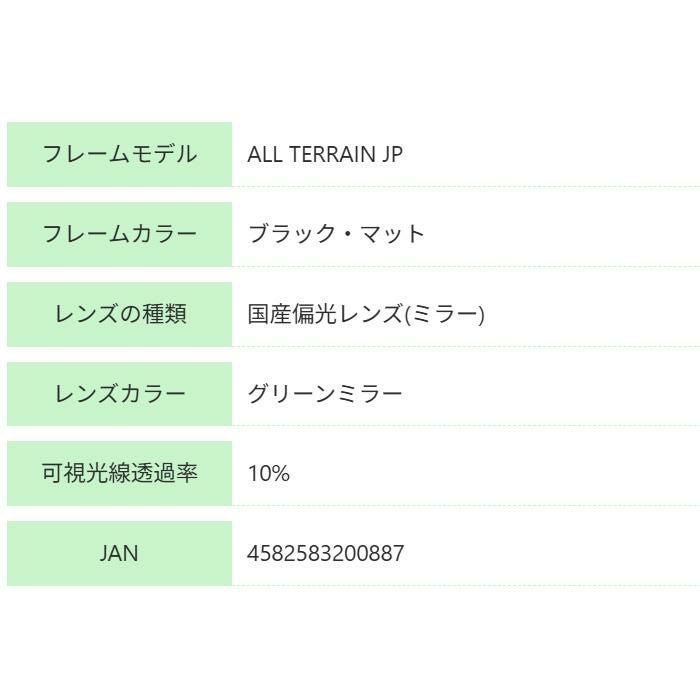Image resolution: width=700 pixels, height=700 pixels.
Task: Click the JP suffix of the model name
Action: [392, 154]
